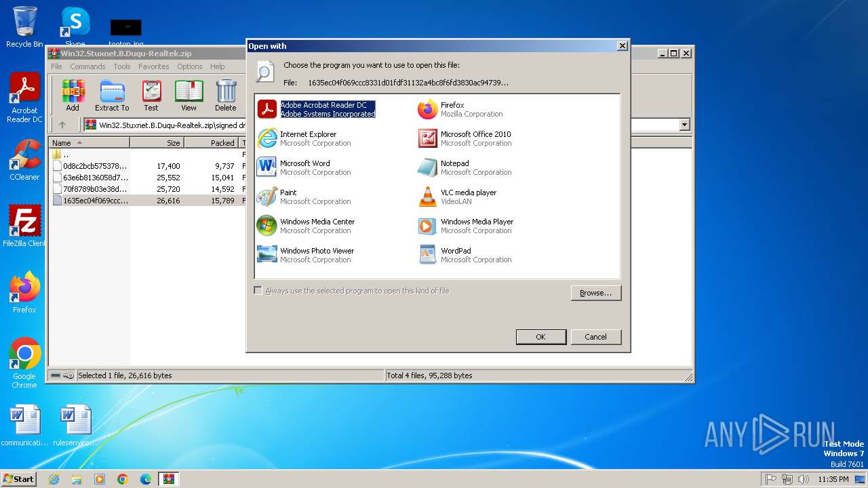Go up one folder level in WinRAR
Viewport: 868px width, 488px height.
pyautogui.click(x=62, y=125)
